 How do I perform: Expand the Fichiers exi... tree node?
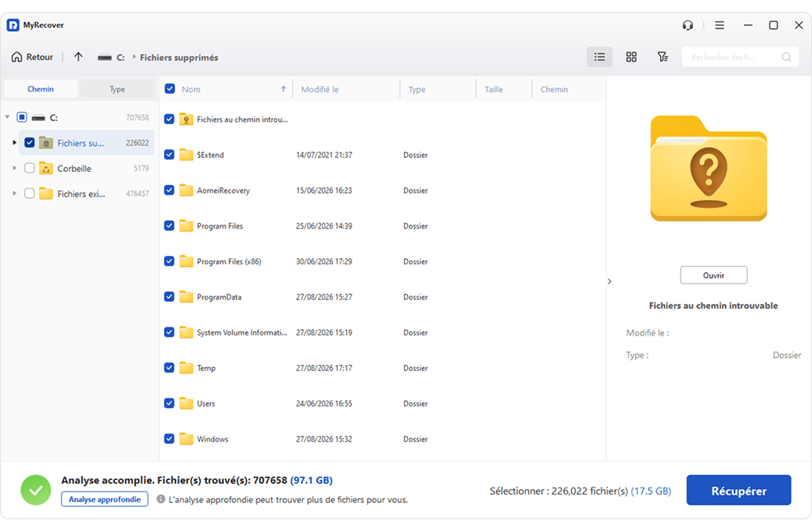point(15,193)
